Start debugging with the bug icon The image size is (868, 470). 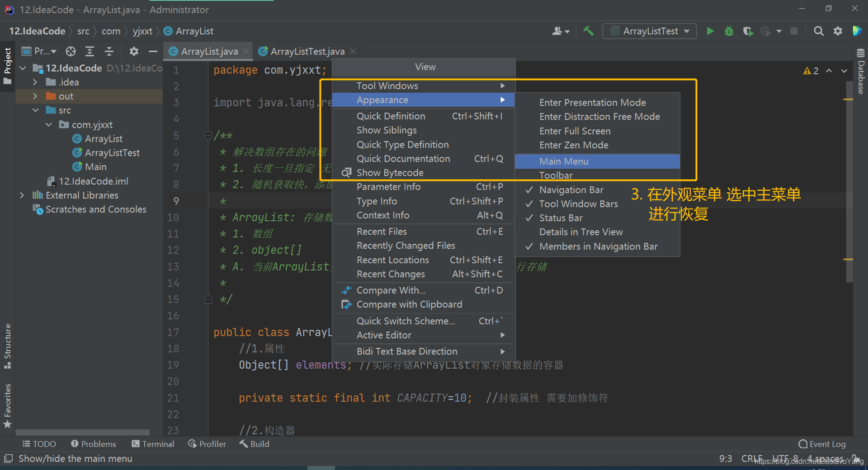(729, 31)
